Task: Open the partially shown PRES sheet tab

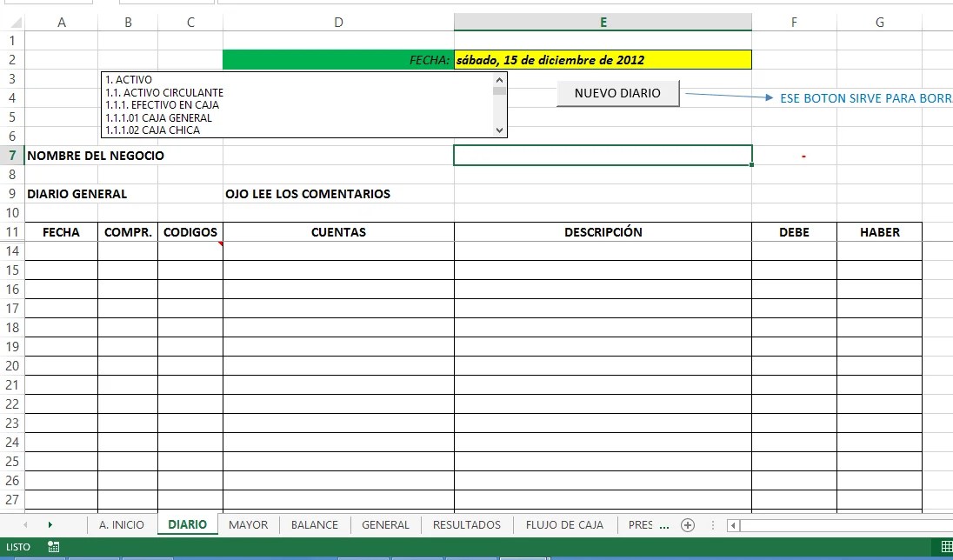Action: 641,524
